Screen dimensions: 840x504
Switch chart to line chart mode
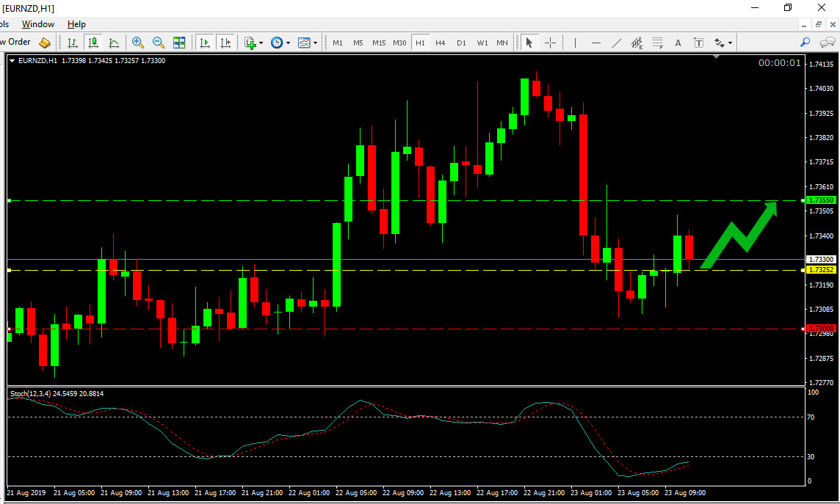(114, 43)
